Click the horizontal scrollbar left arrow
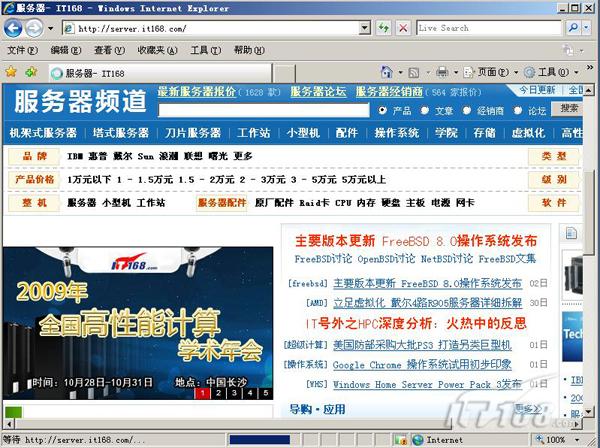Viewport: 600px width, 448px height. point(8,424)
